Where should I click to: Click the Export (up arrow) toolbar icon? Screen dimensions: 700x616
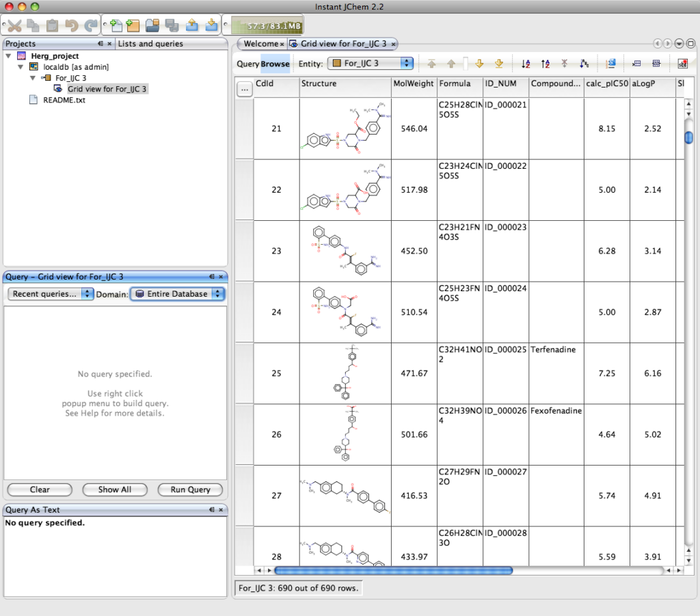(x=191, y=25)
